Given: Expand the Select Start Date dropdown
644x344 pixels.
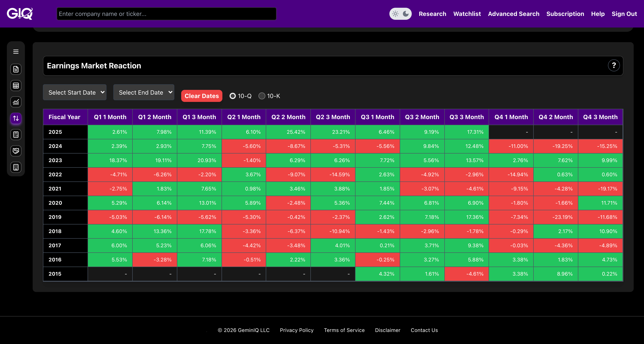Looking at the screenshot, I should [75, 92].
